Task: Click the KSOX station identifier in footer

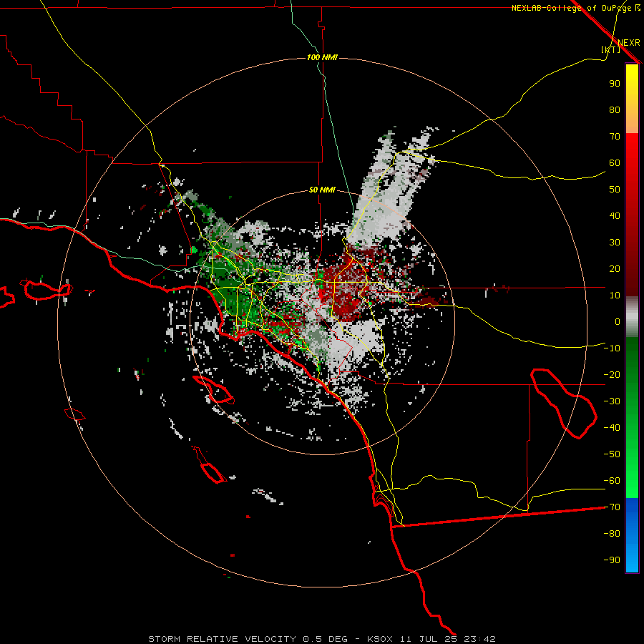Action: (380, 639)
